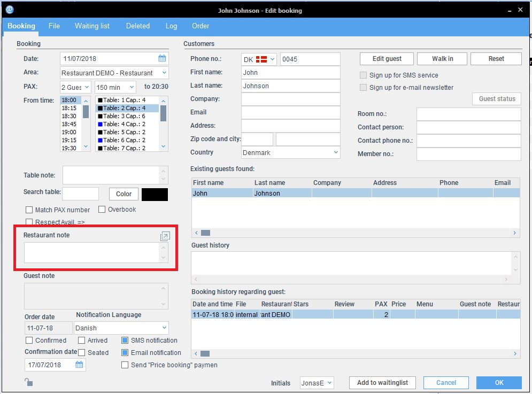
Task: Focus the Table note text box
Action: [x=111, y=175]
